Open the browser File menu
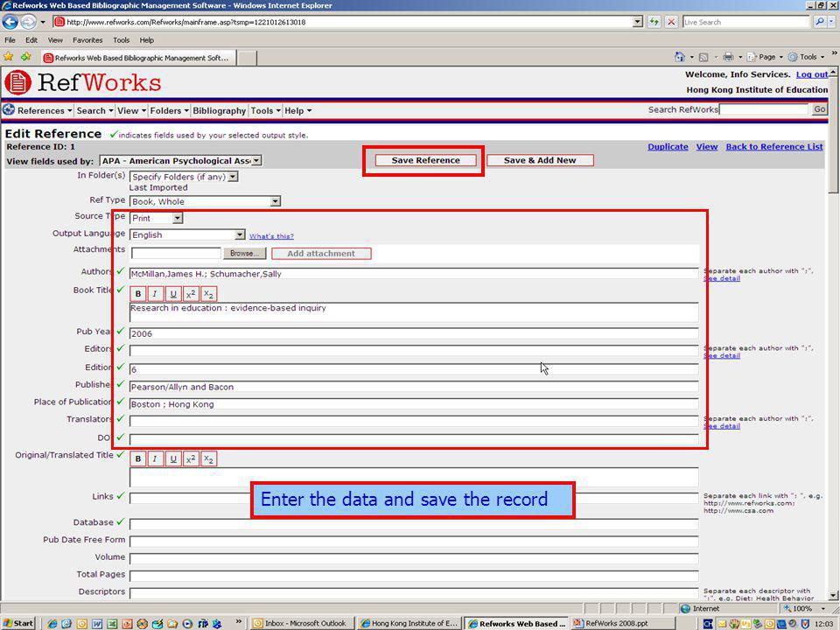Screen dimensions: 840x630 pyautogui.click(x=10, y=40)
